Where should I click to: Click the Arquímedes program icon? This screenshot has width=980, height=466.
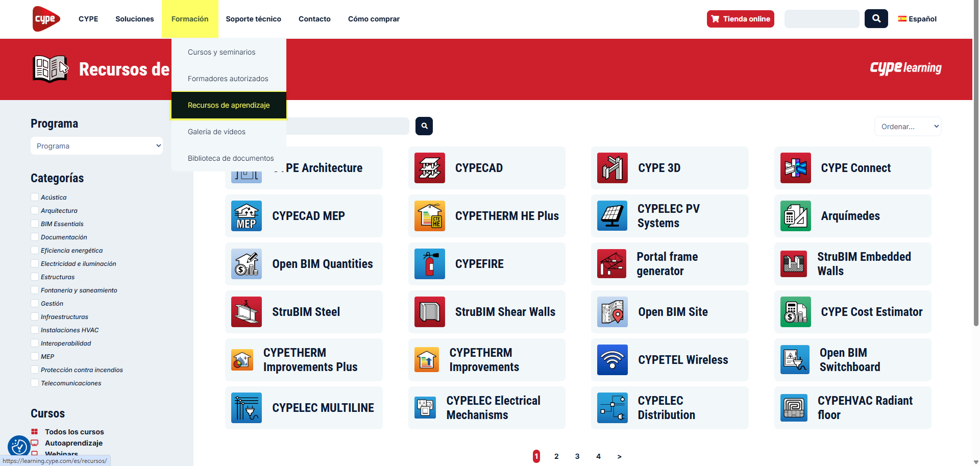[x=795, y=216]
